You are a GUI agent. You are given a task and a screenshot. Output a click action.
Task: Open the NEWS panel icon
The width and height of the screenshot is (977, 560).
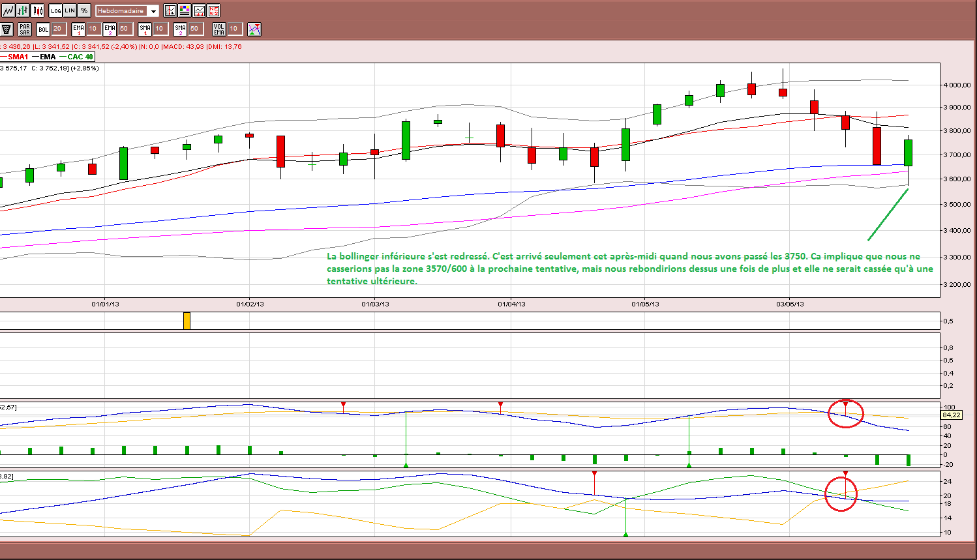coord(213,10)
